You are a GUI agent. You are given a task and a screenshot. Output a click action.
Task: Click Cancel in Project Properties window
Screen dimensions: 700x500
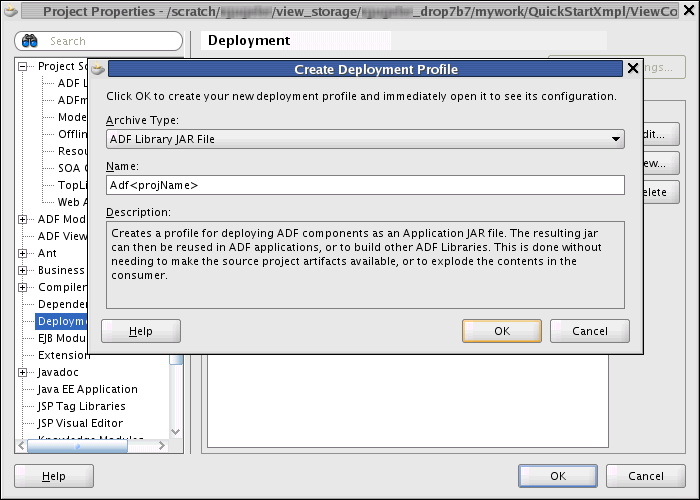point(646,476)
